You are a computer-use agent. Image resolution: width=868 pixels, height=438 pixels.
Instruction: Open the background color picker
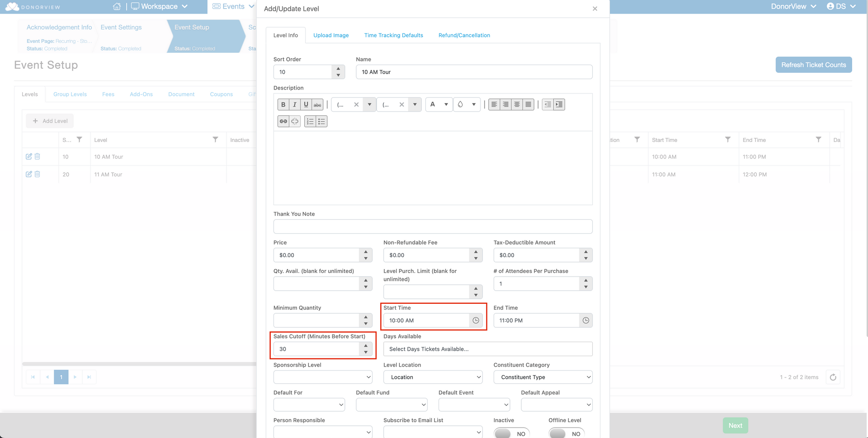click(467, 104)
